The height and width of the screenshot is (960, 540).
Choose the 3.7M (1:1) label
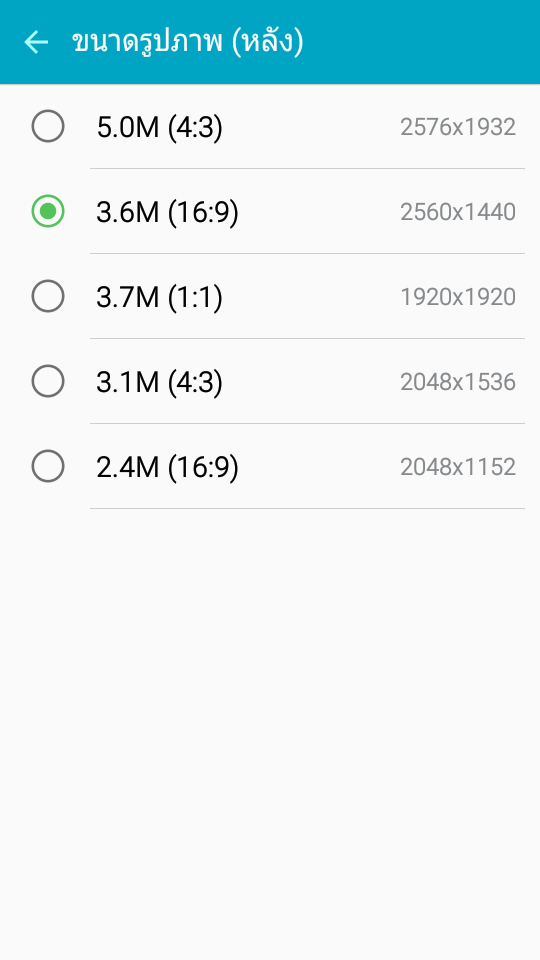pyautogui.click(x=159, y=298)
